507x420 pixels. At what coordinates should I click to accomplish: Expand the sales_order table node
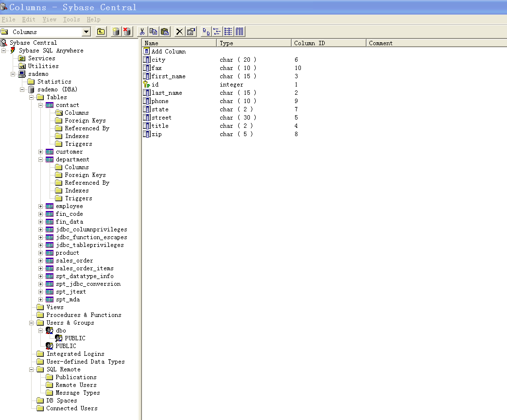coord(40,261)
